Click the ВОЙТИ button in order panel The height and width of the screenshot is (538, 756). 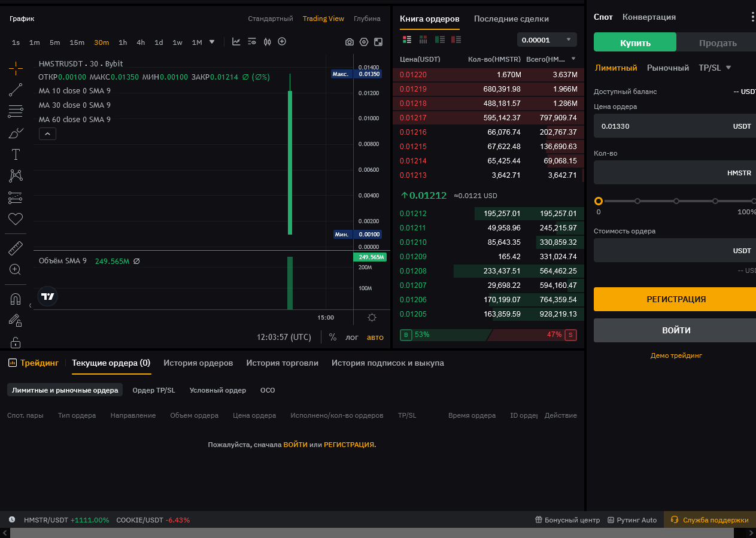[x=675, y=330]
